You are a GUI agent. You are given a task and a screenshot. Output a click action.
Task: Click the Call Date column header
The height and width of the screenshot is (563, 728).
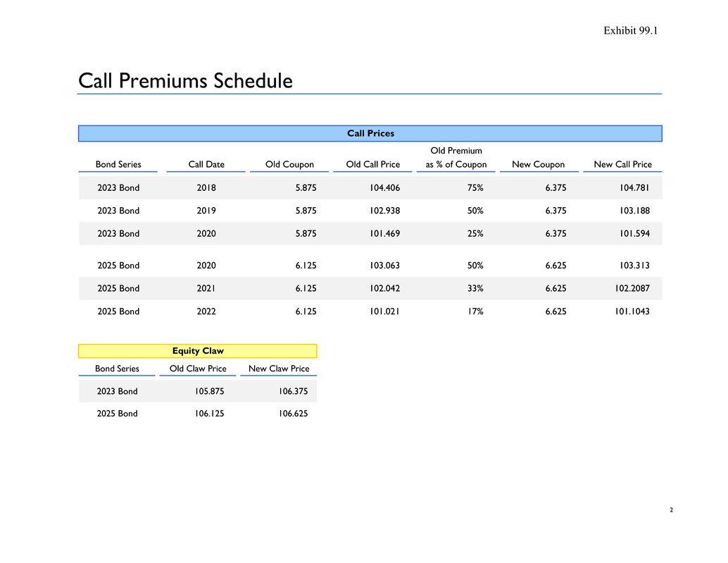click(x=206, y=165)
